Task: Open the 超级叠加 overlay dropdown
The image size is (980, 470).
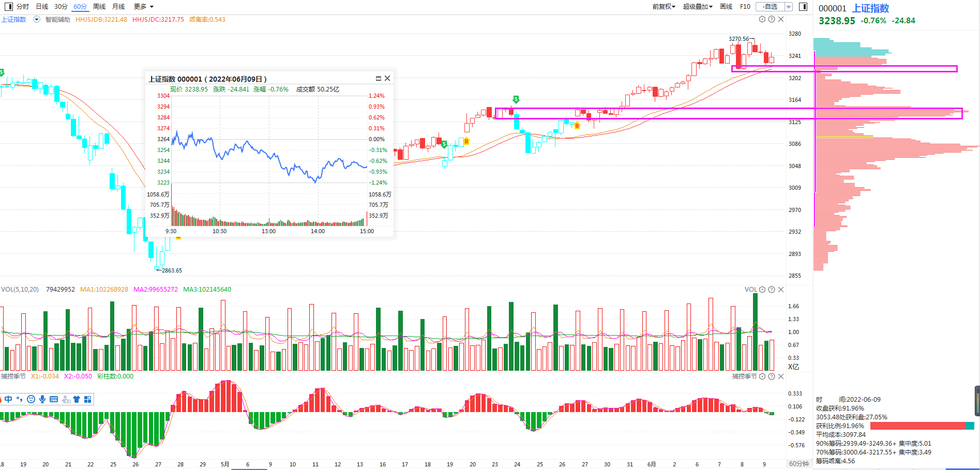Action: [698, 7]
